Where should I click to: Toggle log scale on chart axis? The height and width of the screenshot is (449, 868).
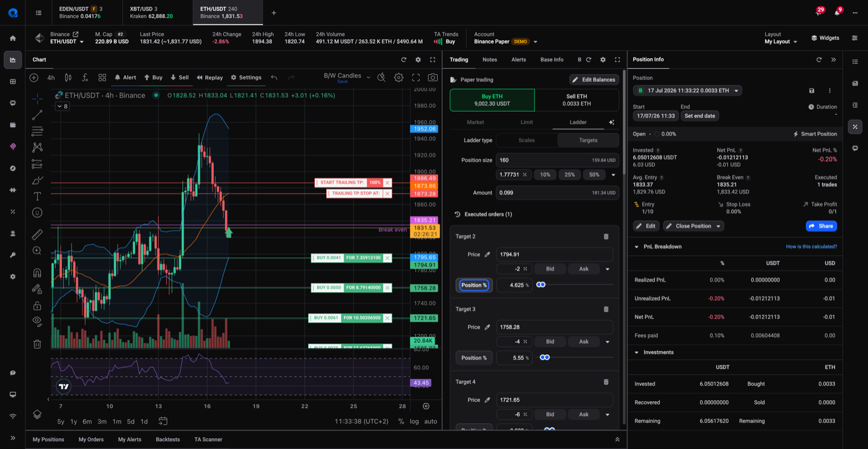point(414,422)
